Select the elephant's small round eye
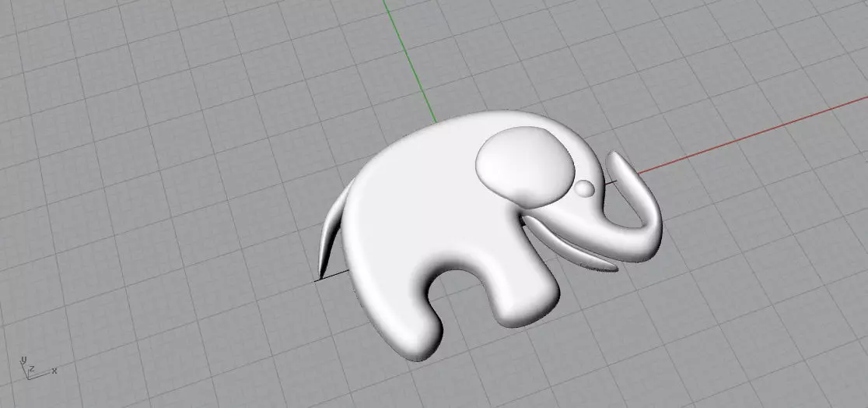 click(584, 189)
